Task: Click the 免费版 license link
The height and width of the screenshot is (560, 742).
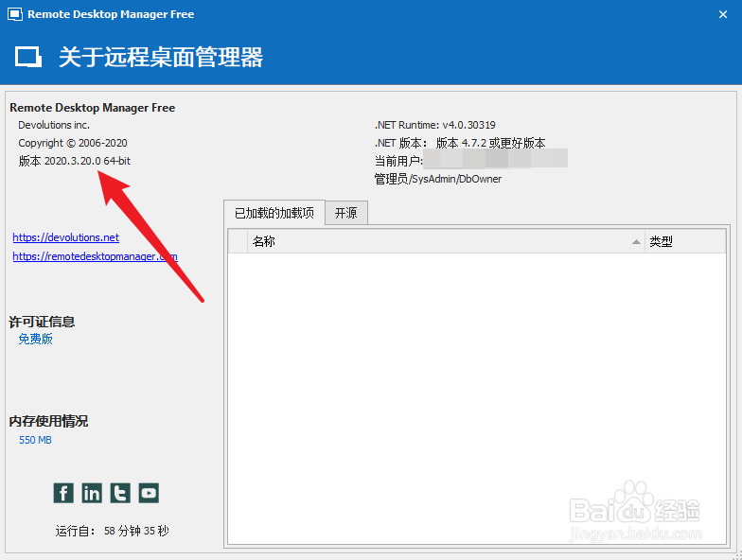Action: pos(36,339)
